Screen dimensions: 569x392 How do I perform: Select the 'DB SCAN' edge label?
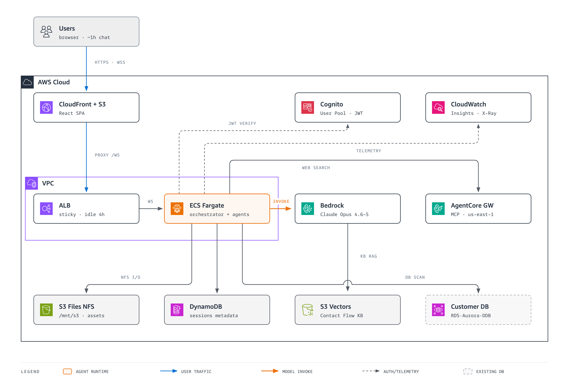[415, 277]
